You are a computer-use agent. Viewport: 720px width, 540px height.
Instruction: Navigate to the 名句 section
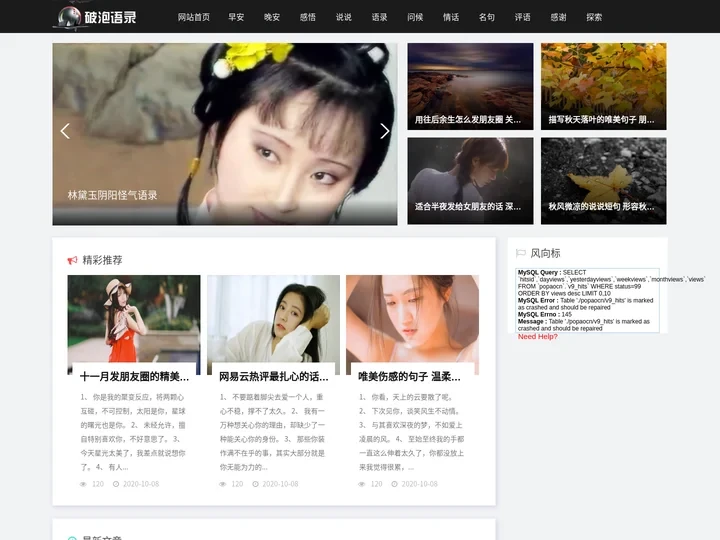tap(487, 17)
